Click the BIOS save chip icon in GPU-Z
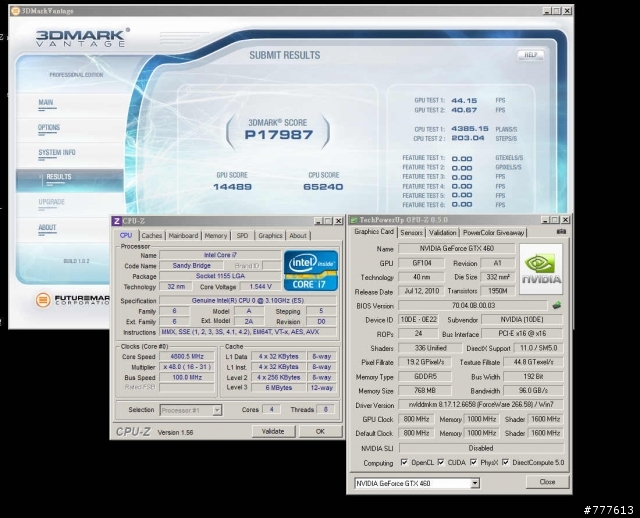This screenshot has height=518, width=640. click(556, 305)
